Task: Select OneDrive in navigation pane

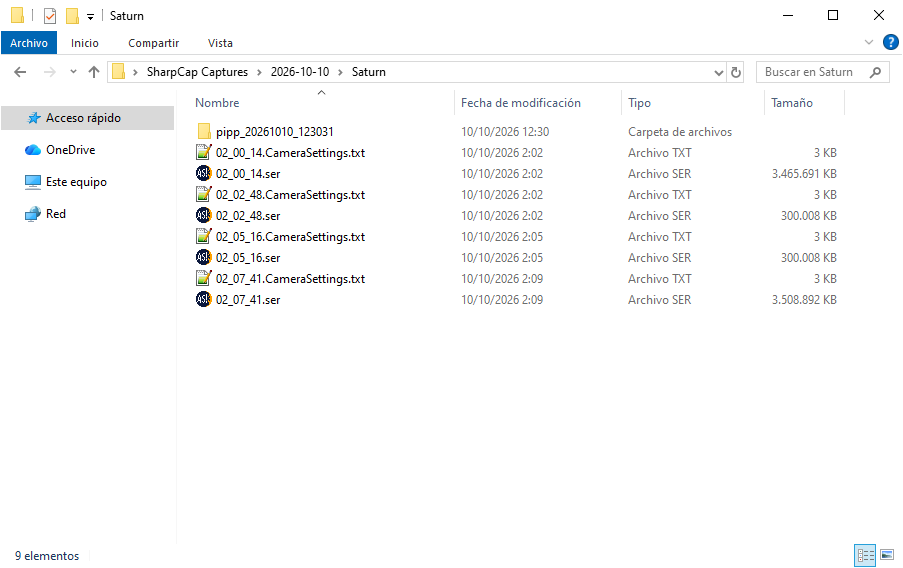Action: (70, 150)
